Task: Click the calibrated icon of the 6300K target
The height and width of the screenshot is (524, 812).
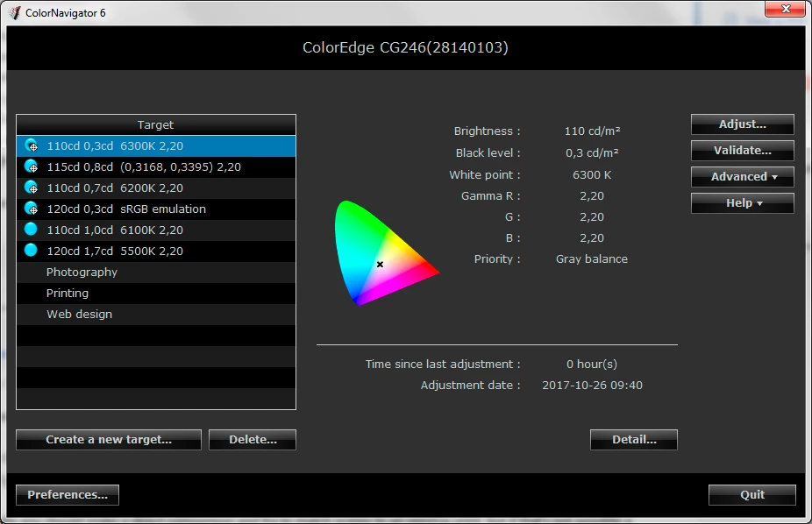Action: coord(31,145)
